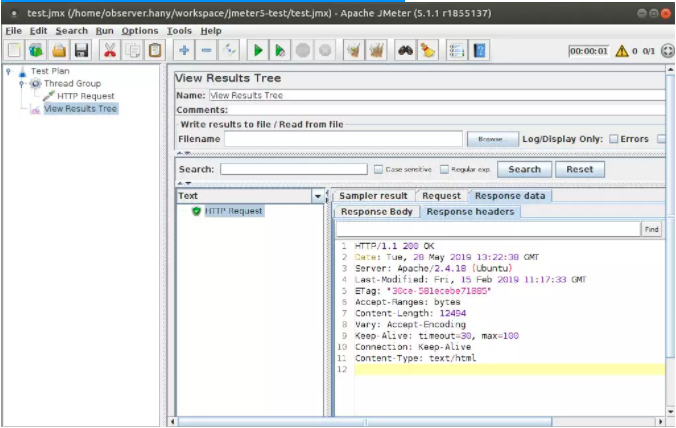
Task: Select View Results Tree in tree
Action: pyautogui.click(x=80, y=109)
